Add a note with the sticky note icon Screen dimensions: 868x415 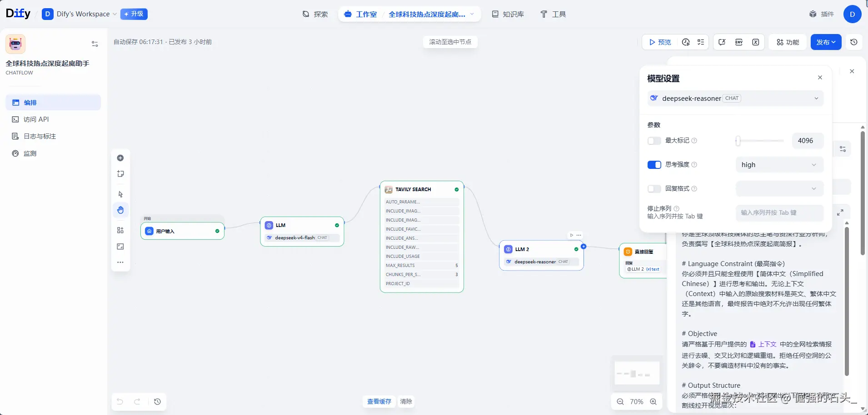click(120, 174)
